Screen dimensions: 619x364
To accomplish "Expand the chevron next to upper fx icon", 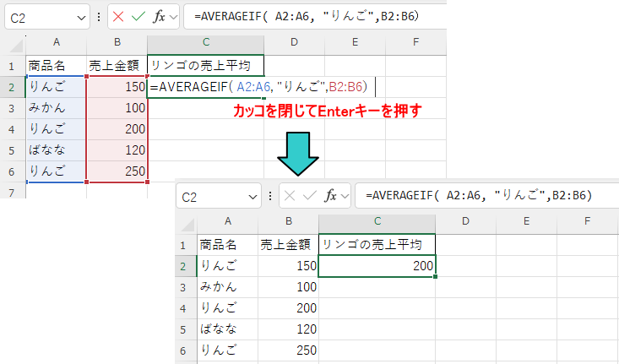I will [173, 17].
